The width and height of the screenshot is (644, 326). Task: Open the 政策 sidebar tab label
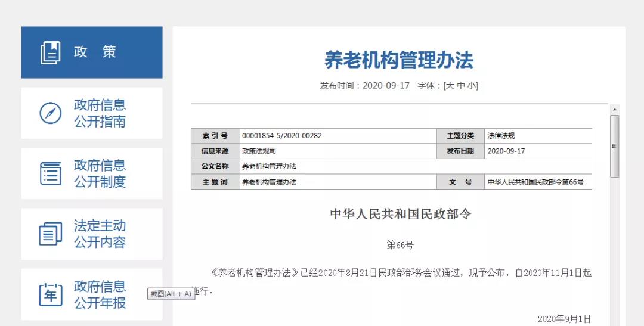(x=95, y=52)
